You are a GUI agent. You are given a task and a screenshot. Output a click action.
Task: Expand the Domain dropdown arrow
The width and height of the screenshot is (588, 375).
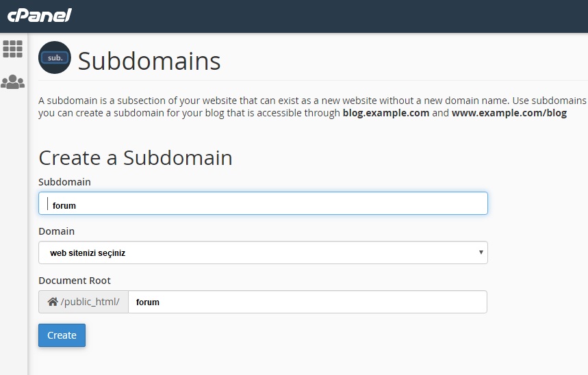coord(481,253)
